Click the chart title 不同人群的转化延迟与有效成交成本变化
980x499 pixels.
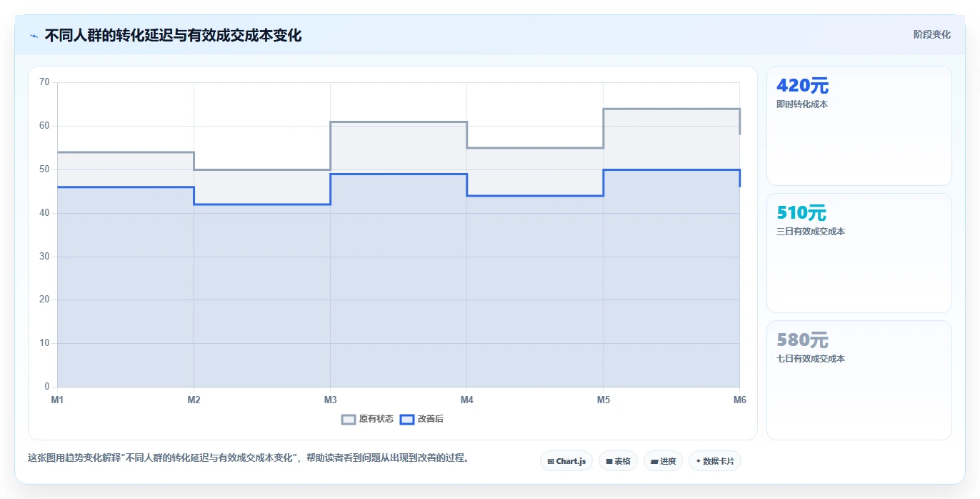pos(173,35)
